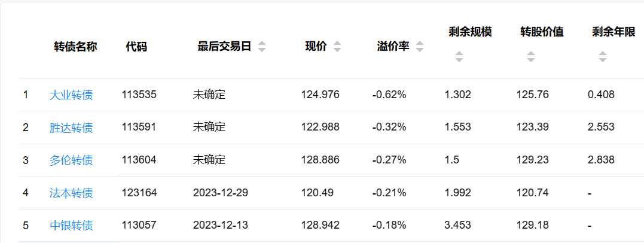Click the 2023-12-29 last trading date
This screenshot has width=644, height=243.
[x=219, y=193]
